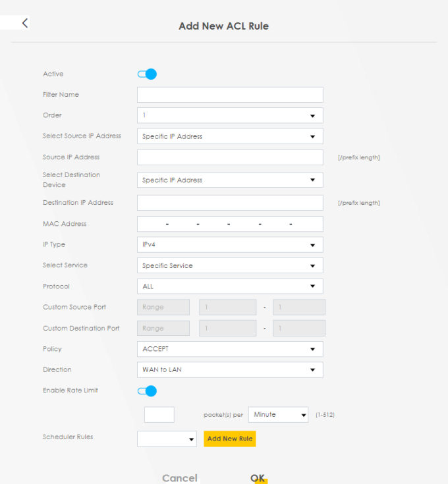Focus the packets per rate limit box
Screen dimensions: 448x484
[x=159, y=415]
